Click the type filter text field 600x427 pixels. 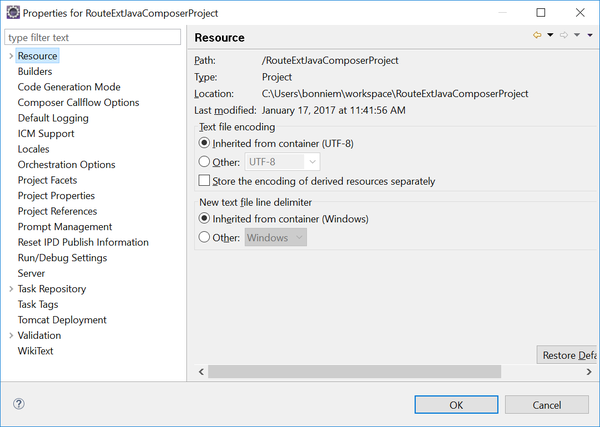pos(93,37)
